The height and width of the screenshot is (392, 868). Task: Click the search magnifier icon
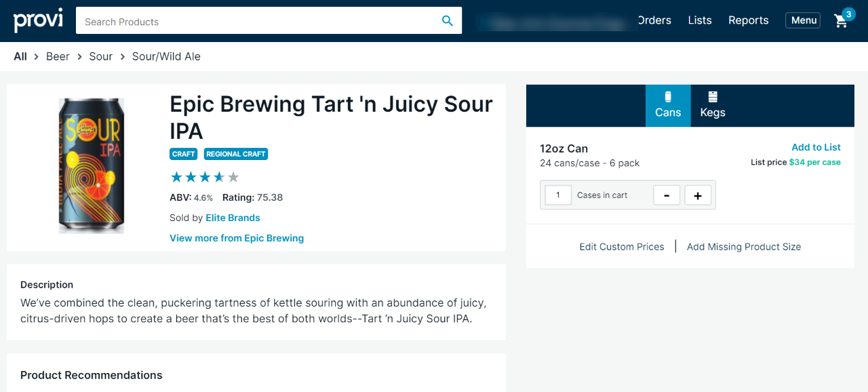(x=447, y=21)
